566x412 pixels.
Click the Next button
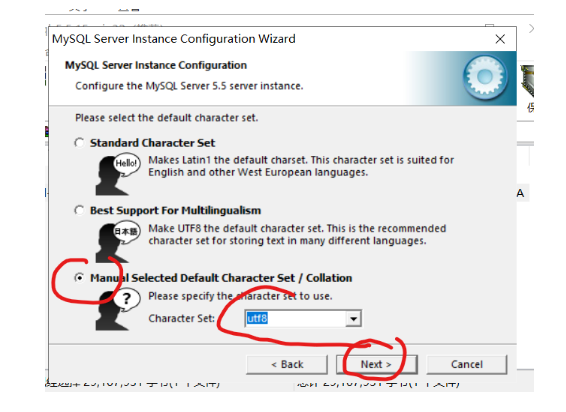(376, 365)
